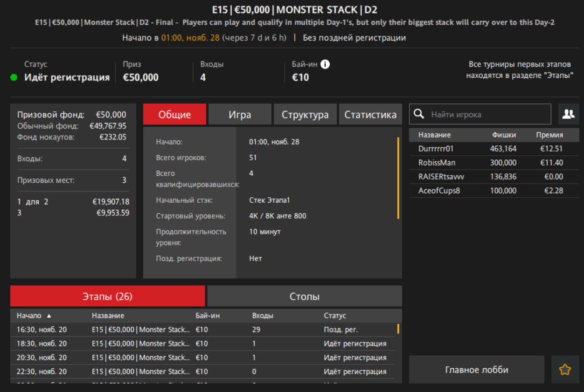Sort players by Премия column header
The height and width of the screenshot is (392, 584).
tap(549, 135)
